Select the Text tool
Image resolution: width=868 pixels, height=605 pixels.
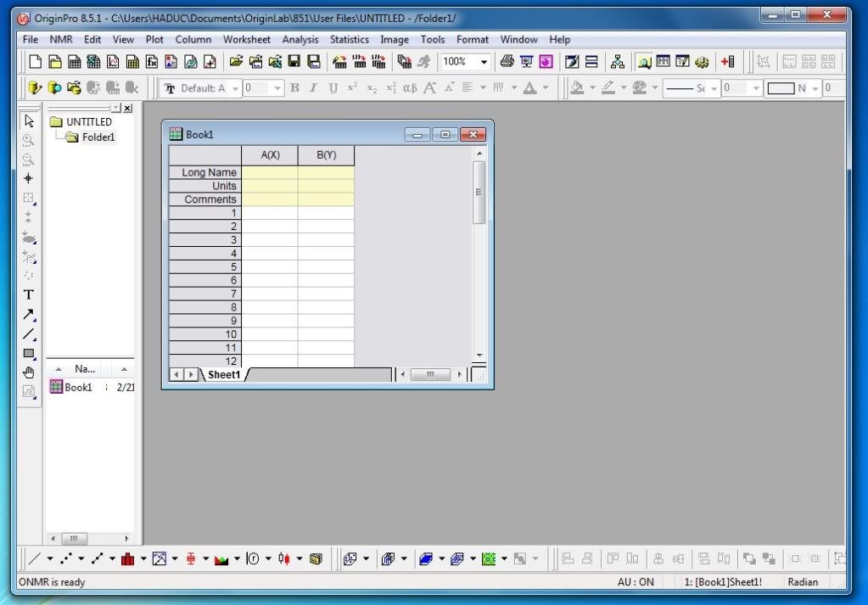[x=29, y=294]
